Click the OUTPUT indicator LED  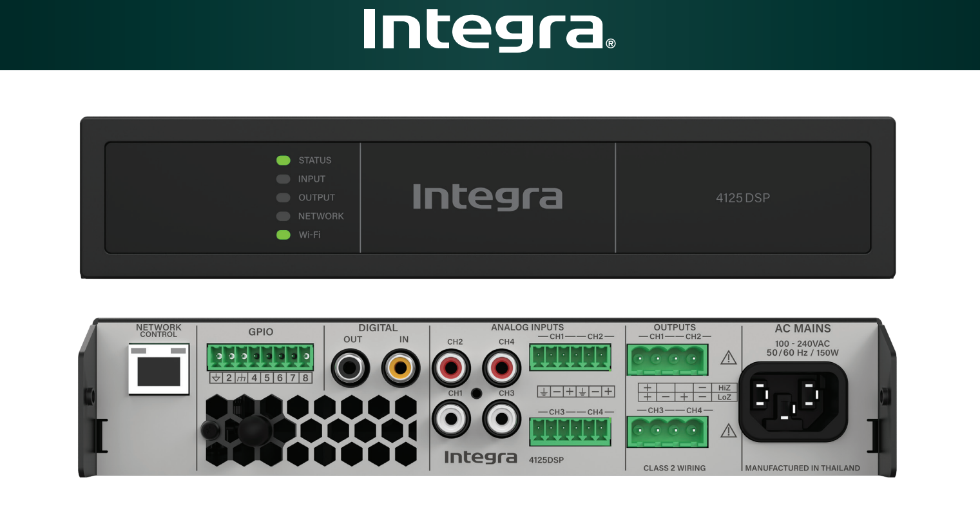pyautogui.click(x=283, y=198)
